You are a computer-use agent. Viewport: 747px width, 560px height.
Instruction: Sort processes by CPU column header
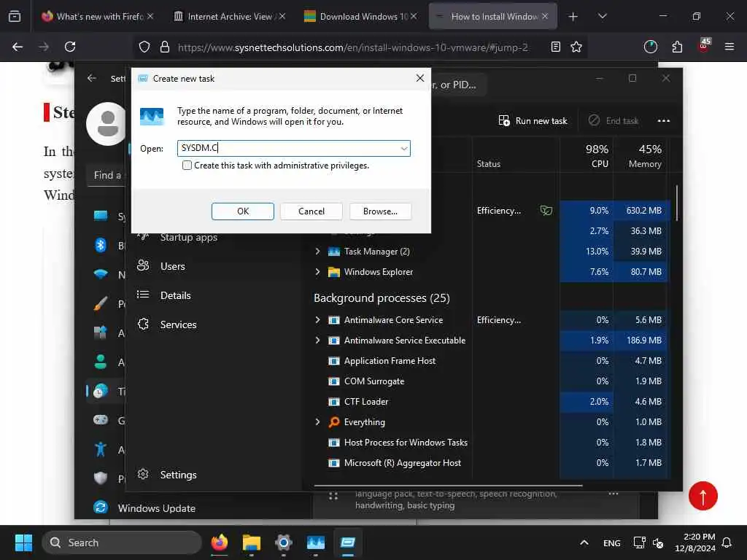[587, 156]
